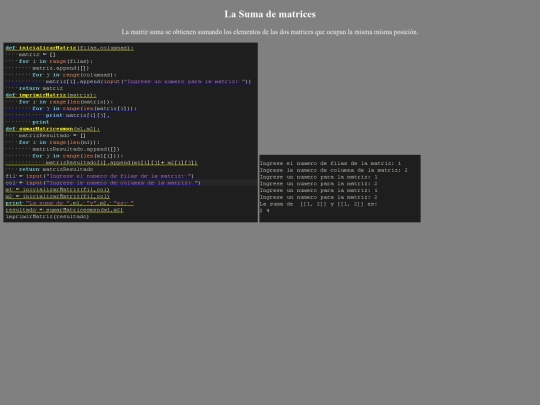Screen dimensions: 540x405
Task: Click the code line starting "print "la suma de "
Action: [70, 203]
